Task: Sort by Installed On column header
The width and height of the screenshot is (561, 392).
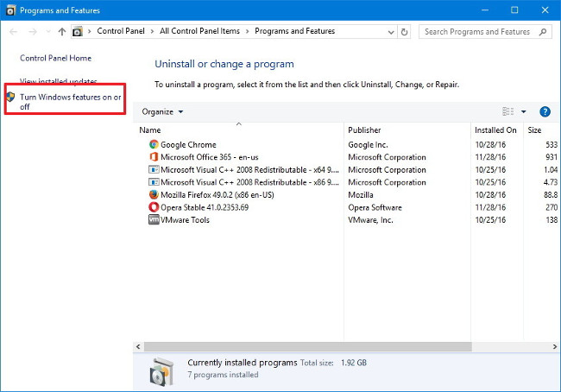Action: pyautogui.click(x=497, y=130)
